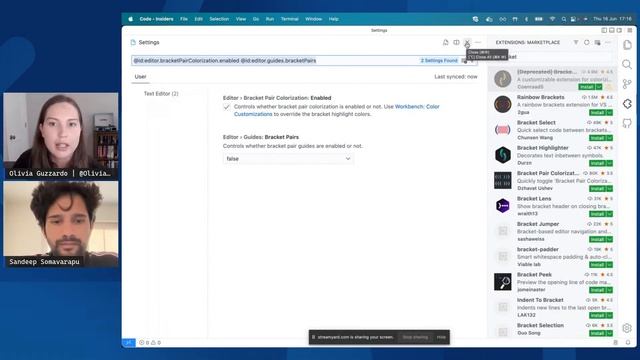Show errors and warnings in status bar
The width and height of the screenshot is (640, 360).
[x=150, y=342]
